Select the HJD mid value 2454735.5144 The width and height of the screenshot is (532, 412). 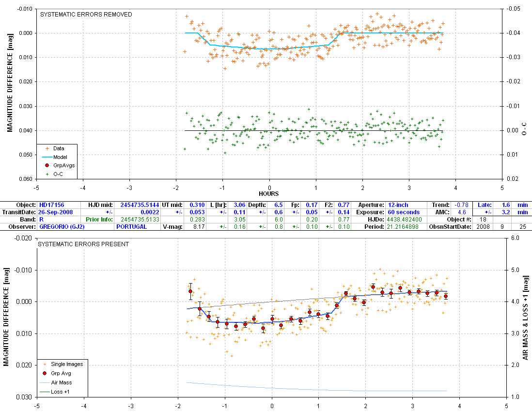click(x=140, y=205)
